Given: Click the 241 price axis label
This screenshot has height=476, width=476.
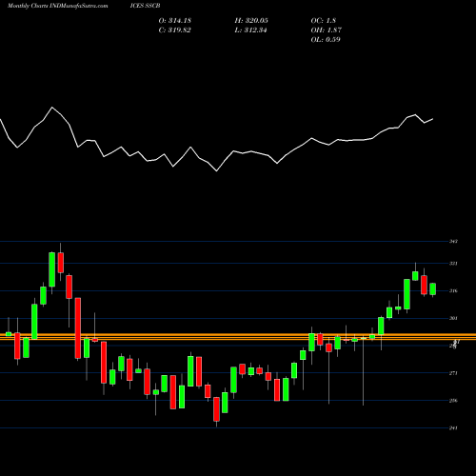Looking at the screenshot, I should (x=453, y=428).
